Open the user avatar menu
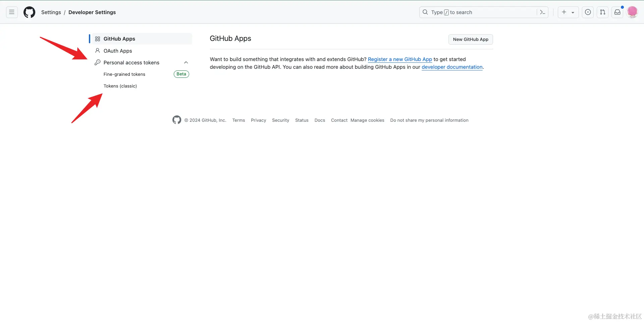This screenshot has height=322, width=644. (632, 12)
